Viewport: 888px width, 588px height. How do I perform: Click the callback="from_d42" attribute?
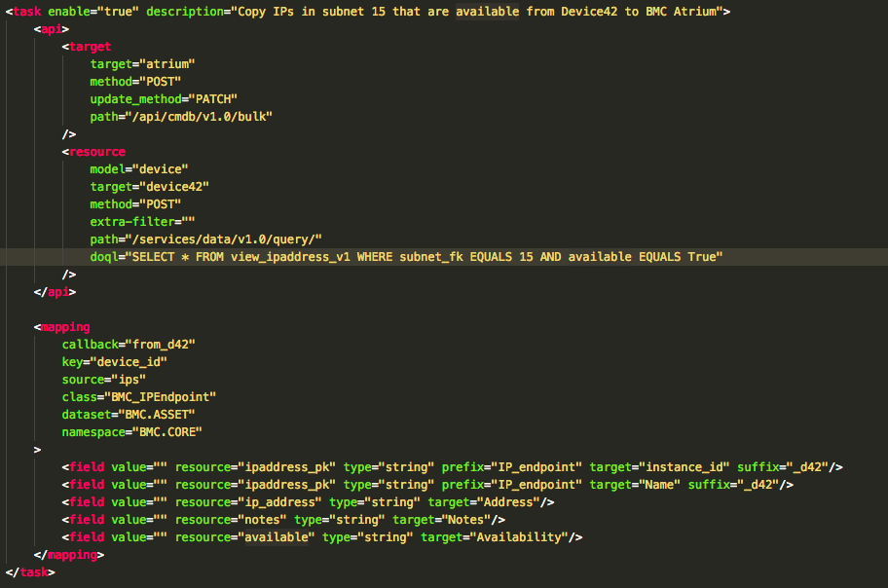129,345
